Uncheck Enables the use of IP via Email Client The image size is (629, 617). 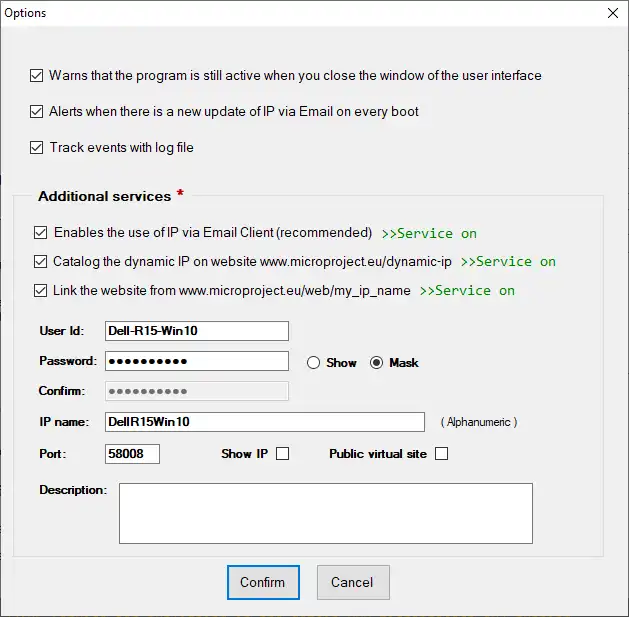tap(41, 233)
